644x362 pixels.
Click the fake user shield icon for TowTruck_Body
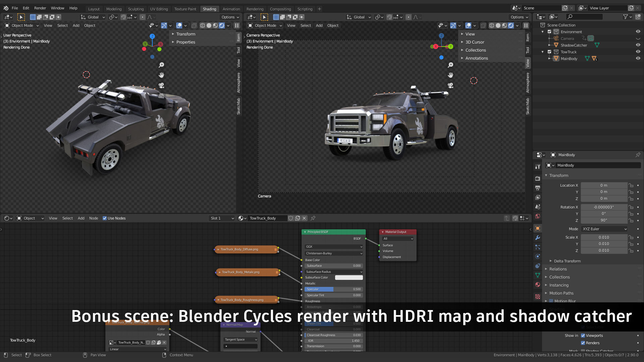pyautogui.click(x=291, y=218)
